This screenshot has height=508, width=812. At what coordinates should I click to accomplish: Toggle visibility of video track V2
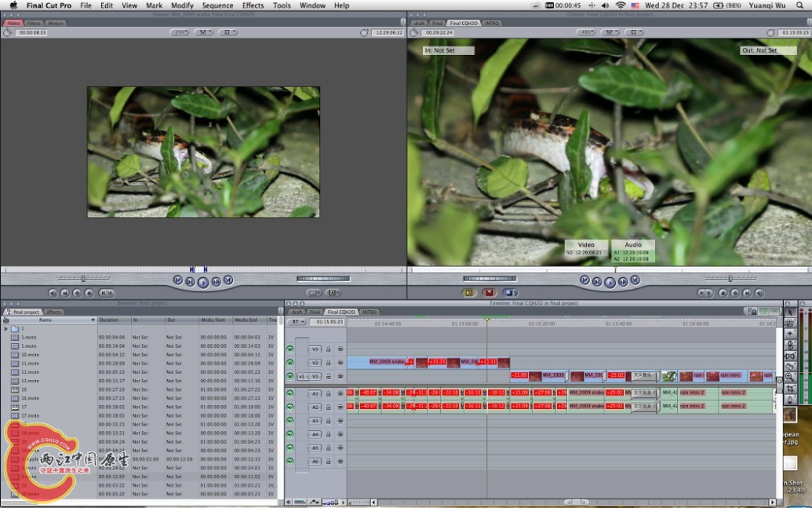pyautogui.click(x=290, y=362)
